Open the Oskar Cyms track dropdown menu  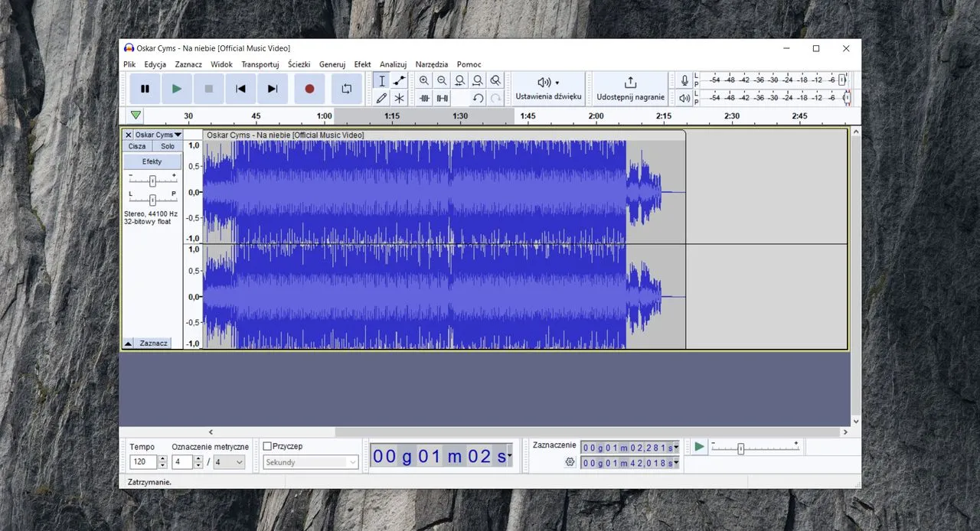[x=158, y=135]
